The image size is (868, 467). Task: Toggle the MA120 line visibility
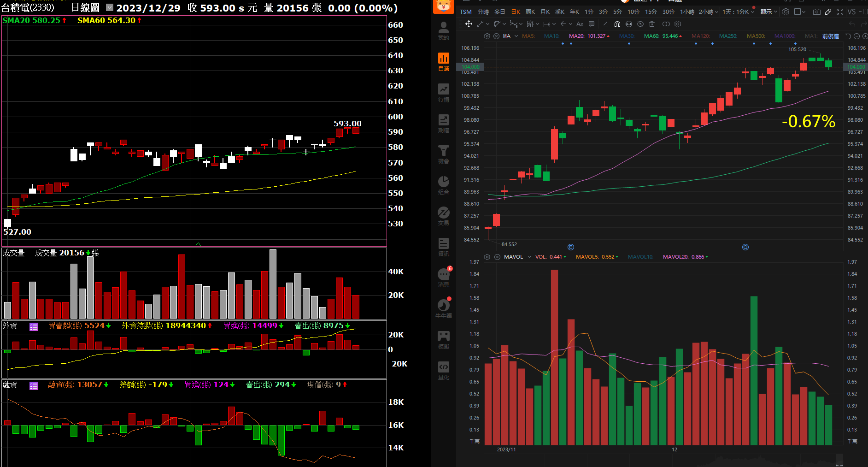click(x=701, y=36)
